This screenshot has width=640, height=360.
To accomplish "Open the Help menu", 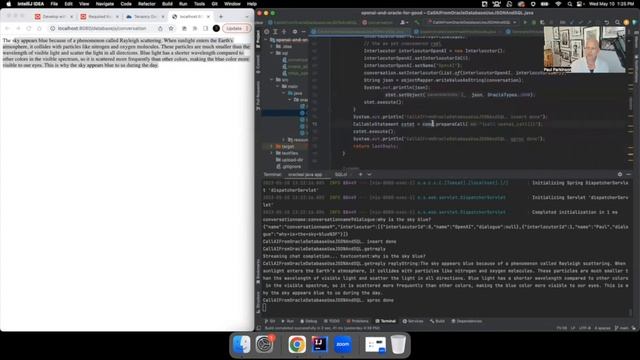I will pyautogui.click(x=251, y=4).
